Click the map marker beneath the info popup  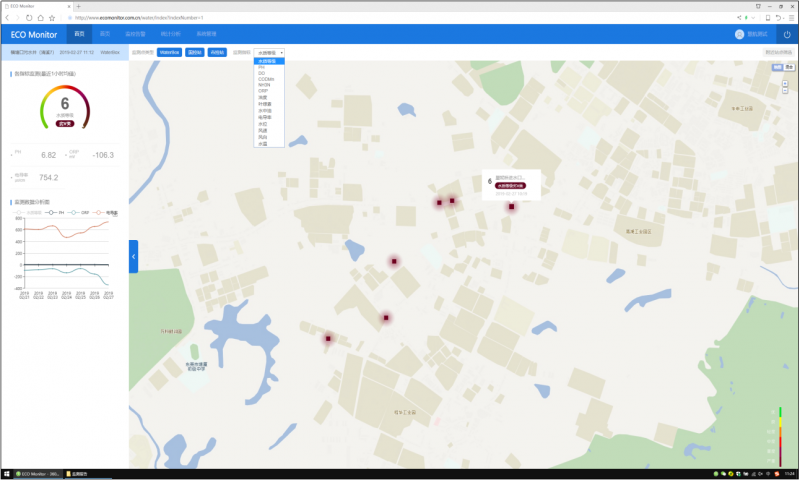click(x=511, y=207)
